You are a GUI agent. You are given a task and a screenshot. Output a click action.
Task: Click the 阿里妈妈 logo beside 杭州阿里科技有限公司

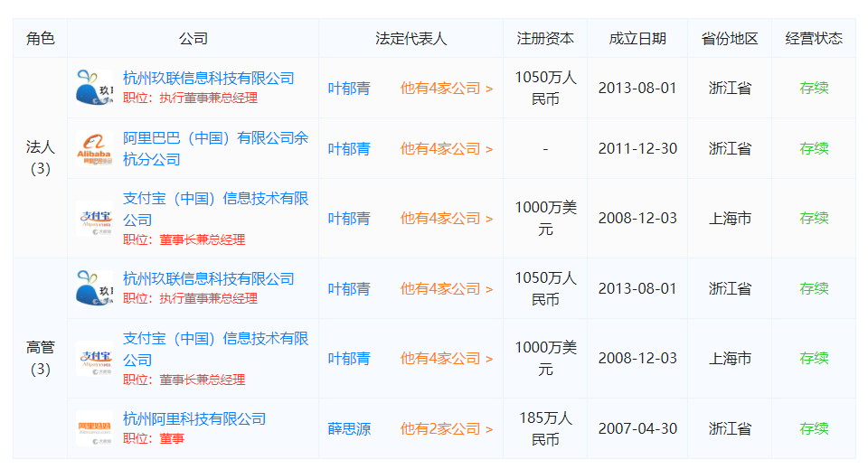pos(95,428)
